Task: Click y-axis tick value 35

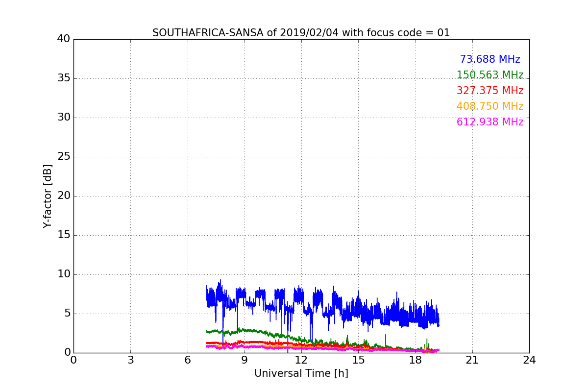Action: point(64,78)
